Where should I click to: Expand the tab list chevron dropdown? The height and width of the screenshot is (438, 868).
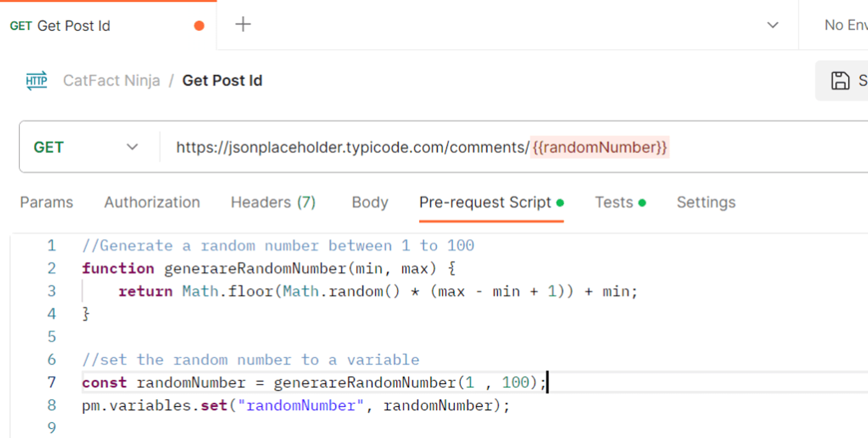pos(773,25)
